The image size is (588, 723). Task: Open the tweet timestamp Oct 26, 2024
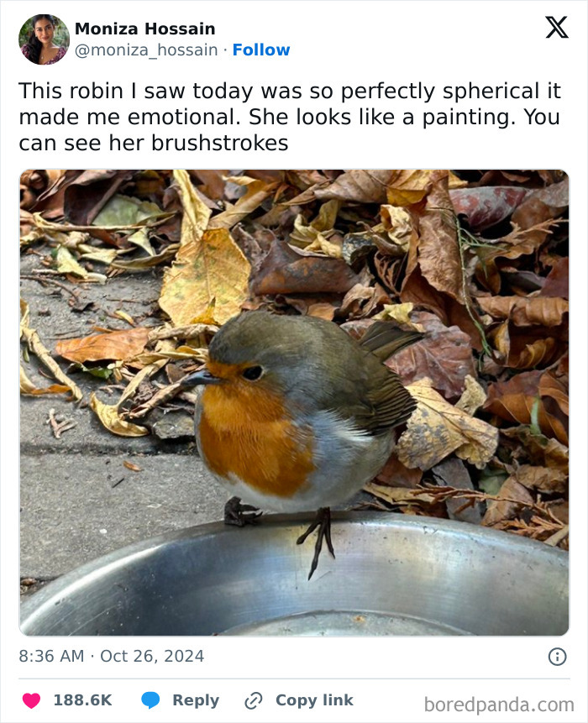[113, 654]
